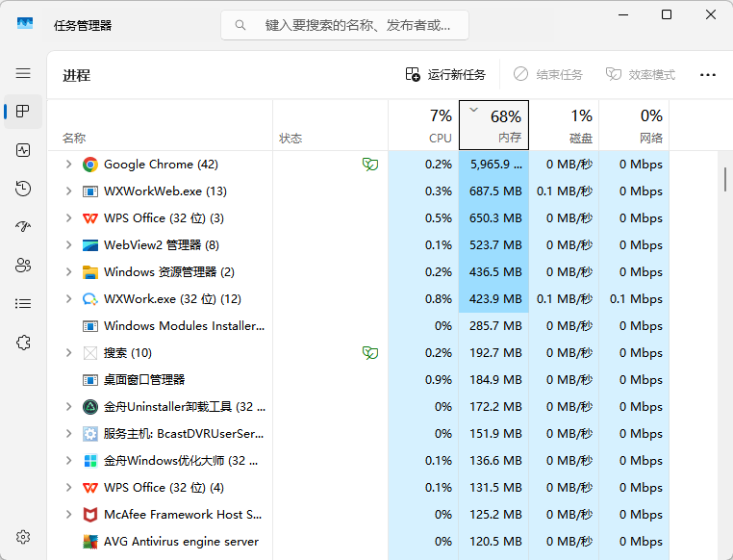Click the Windows 资源管理器 folder icon
This screenshot has width=733, height=560.
(90, 272)
